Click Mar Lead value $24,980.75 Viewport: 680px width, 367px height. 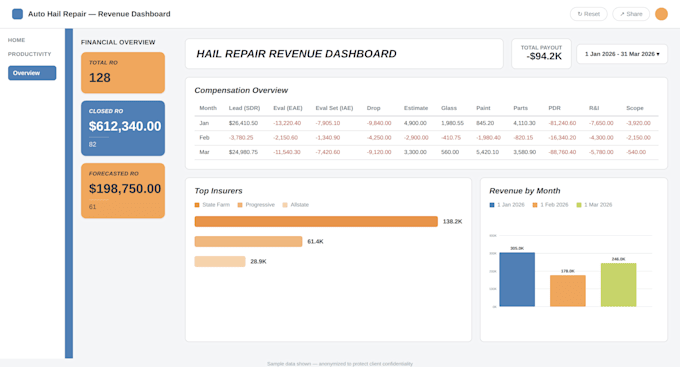(243, 152)
